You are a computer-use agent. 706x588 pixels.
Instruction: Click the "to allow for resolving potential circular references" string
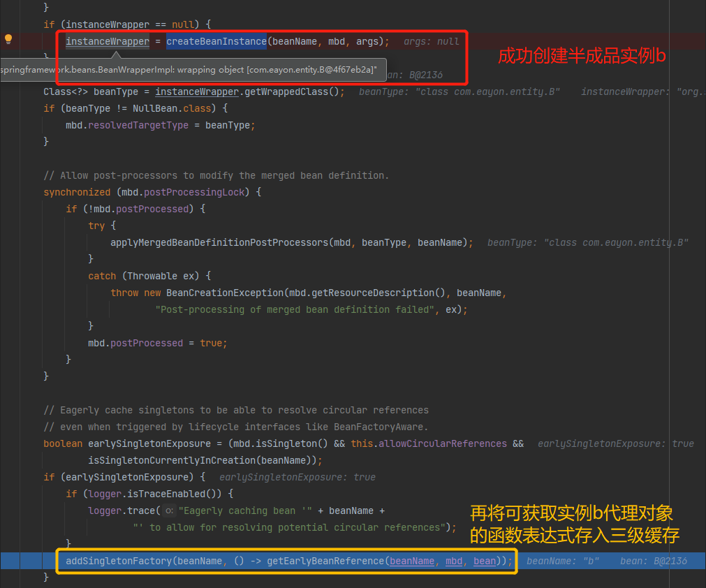coord(289,528)
